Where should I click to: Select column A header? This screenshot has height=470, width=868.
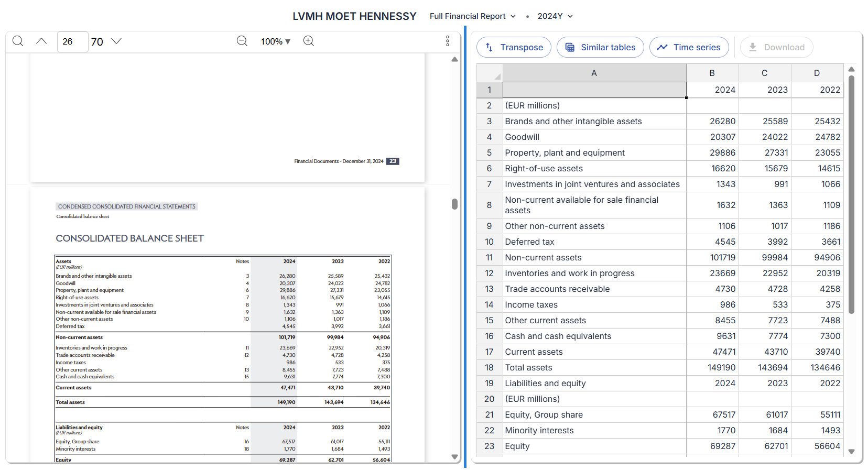click(594, 73)
